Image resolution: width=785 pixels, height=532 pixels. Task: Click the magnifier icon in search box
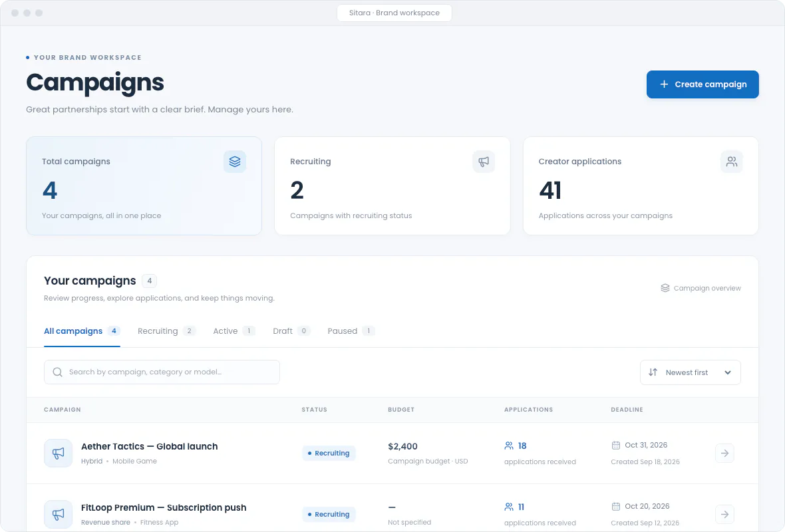pos(58,372)
